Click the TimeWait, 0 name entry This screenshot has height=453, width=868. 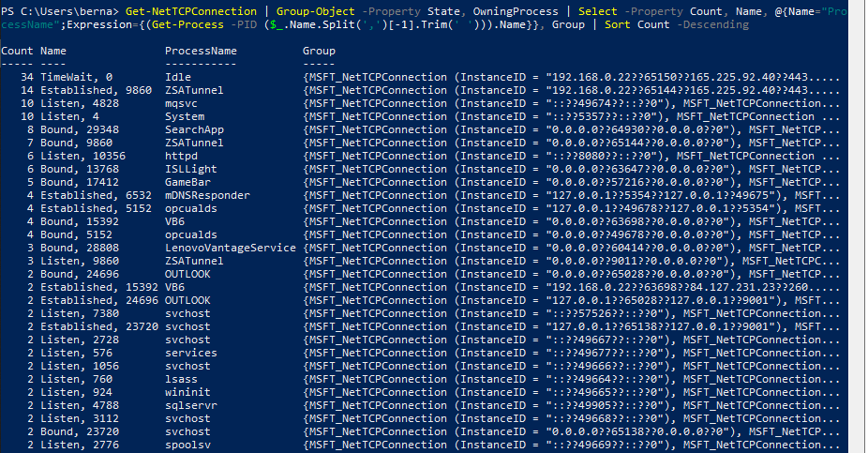[76, 78]
